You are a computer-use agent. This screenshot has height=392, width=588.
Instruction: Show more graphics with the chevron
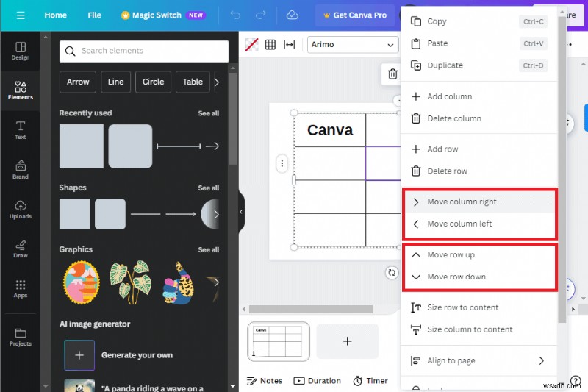pos(216,282)
